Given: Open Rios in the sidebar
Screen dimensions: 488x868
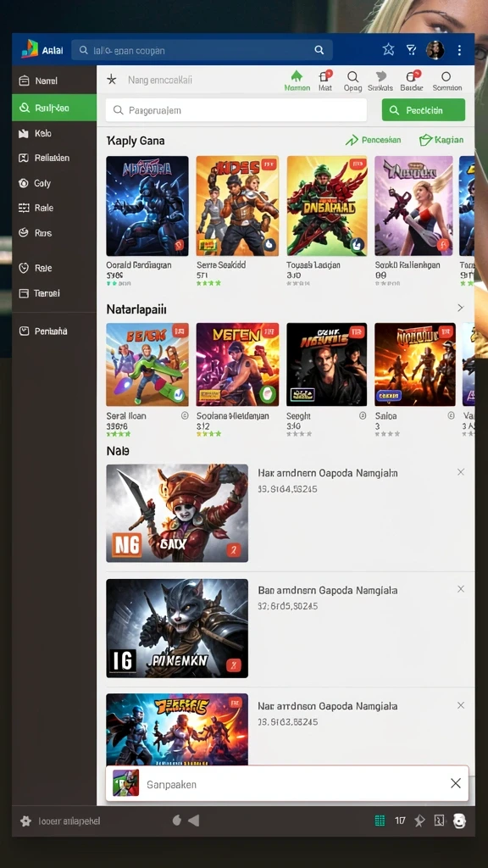Looking at the screenshot, I should [x=54, y=233].
